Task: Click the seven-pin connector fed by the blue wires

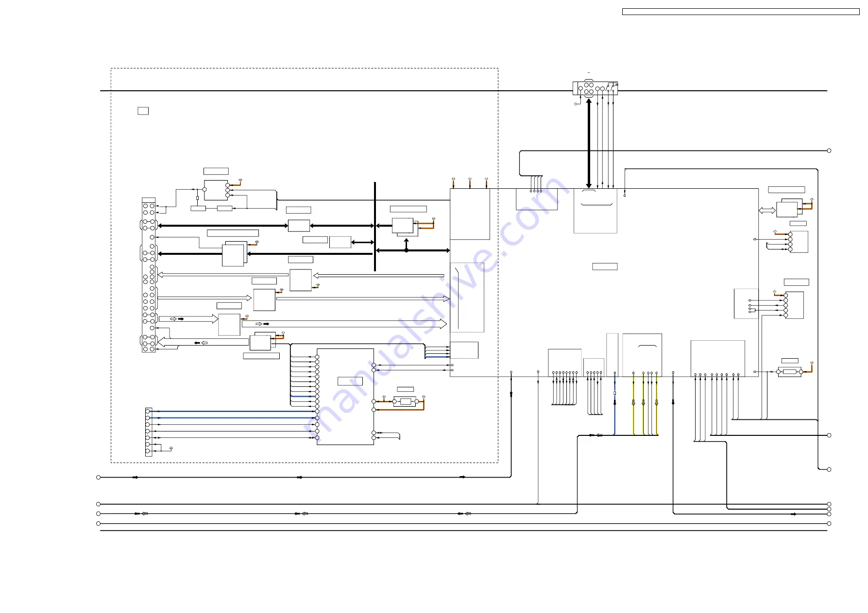Action: click(148, 431)
